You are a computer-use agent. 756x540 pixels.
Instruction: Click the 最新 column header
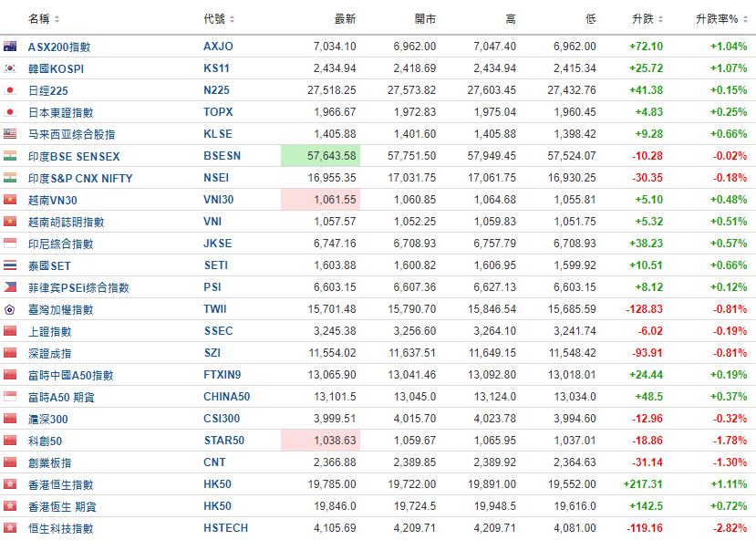(x=345, y=19)
